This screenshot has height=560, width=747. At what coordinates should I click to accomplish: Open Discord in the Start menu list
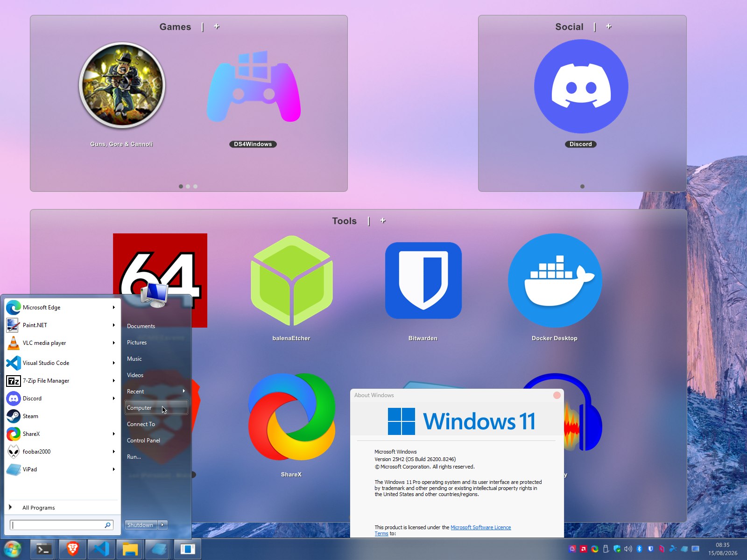coord(61,399)
